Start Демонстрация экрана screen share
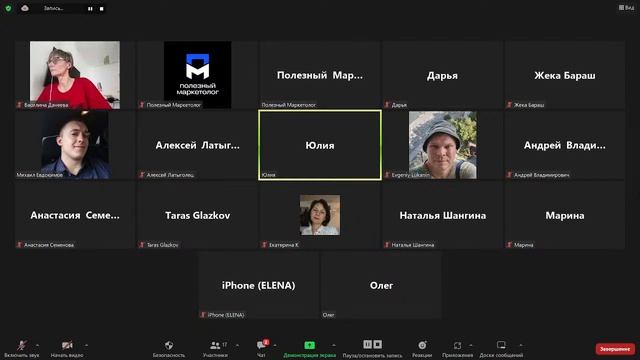 309,349
